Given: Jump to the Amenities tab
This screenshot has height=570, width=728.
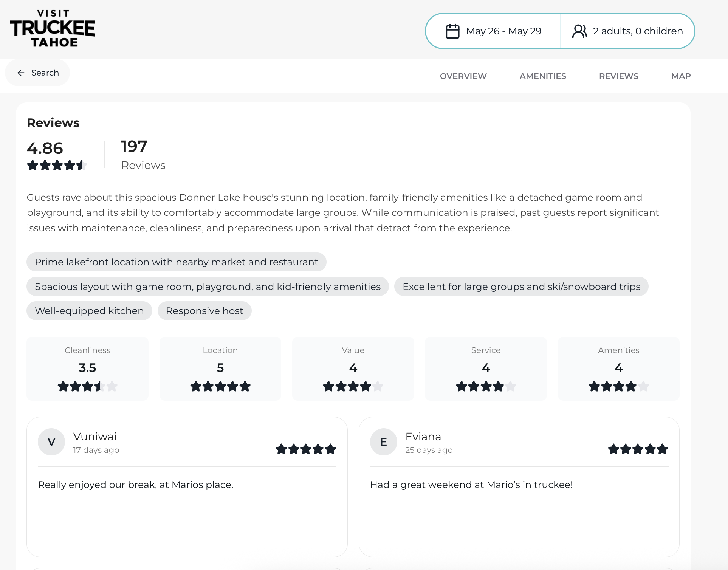Looking at the screenshot, I should click(542, 76).
